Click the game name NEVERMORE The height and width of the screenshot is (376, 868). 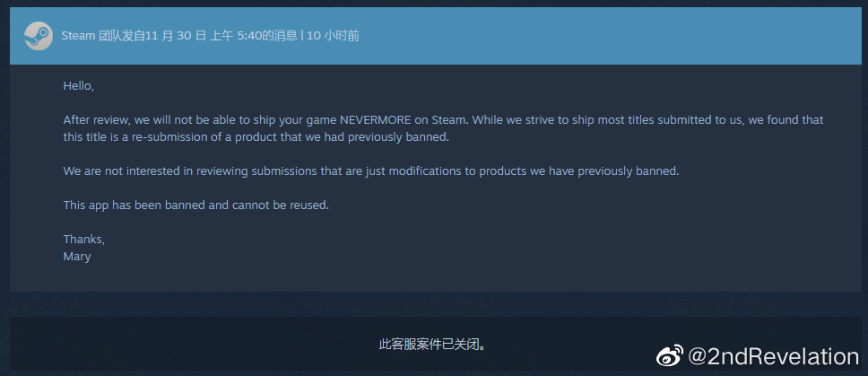tap(376, 119)
